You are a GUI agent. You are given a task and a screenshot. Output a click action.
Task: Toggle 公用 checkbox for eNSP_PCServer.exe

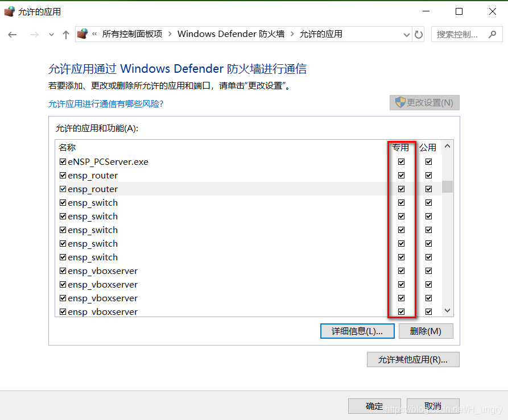coord(428,161)
